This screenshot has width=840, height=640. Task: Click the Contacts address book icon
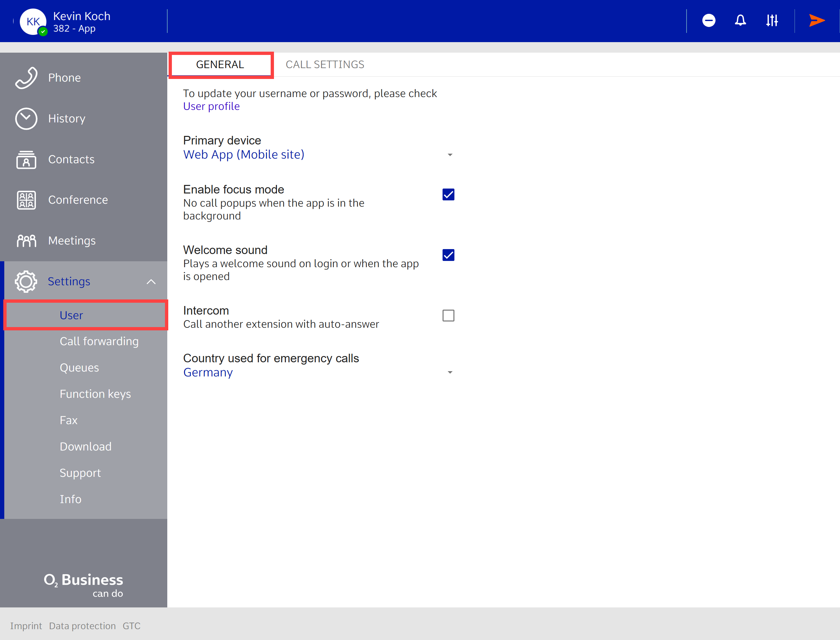pyautogui.click(x=26, y=159)
